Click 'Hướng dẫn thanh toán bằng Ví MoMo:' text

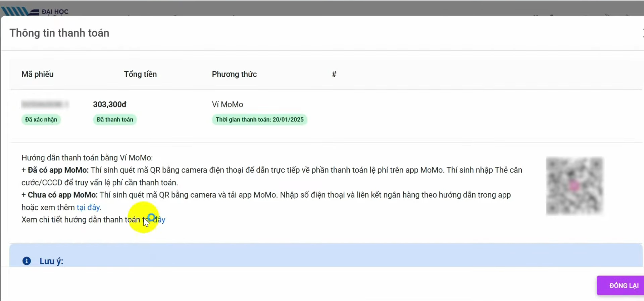(87, 158)
